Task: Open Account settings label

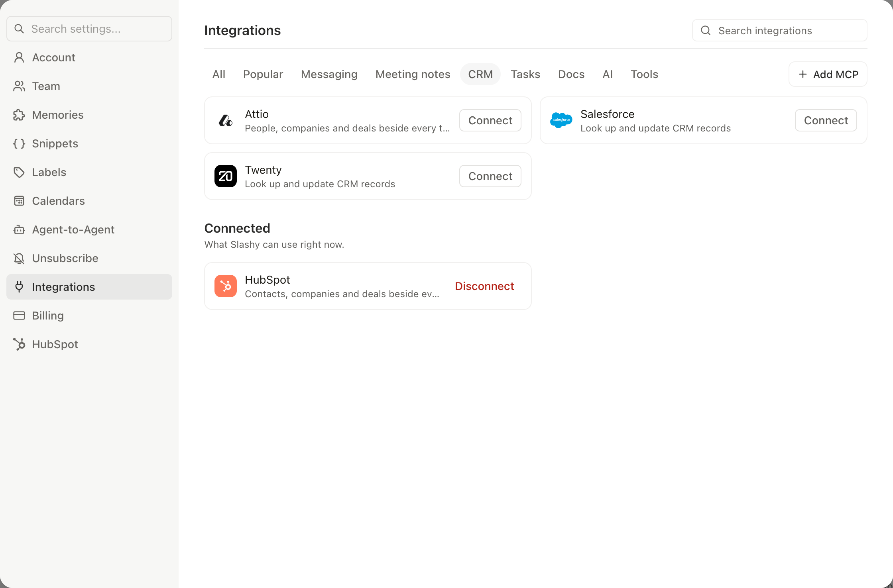Action: click(x=54, y=57)
